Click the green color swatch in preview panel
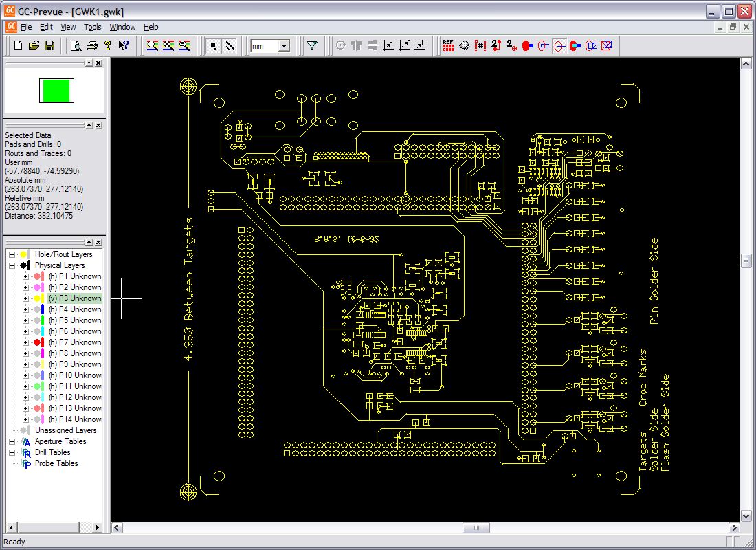This screenshot has width=756, height=550. tap(56, 90)
